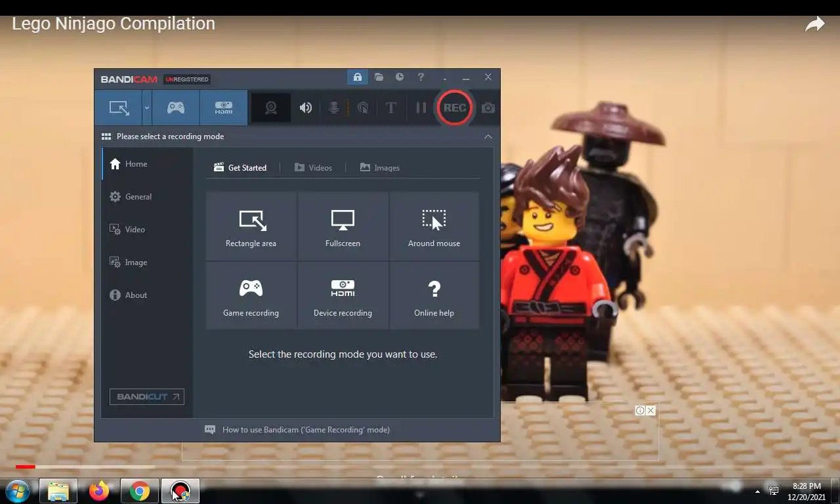Start recording with the REC button
Image resolution: width=840 pixels, height=504 pixels.
[x=455, y=108]
